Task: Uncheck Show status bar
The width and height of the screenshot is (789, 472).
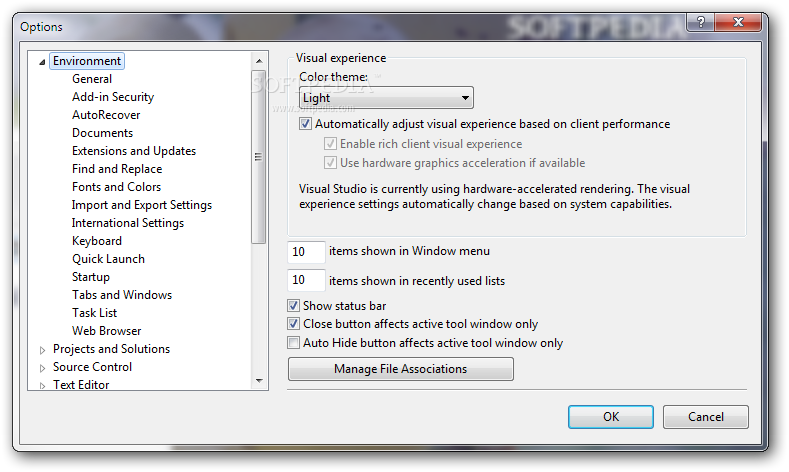Action: pyautogui.click(x=293, y=305)
